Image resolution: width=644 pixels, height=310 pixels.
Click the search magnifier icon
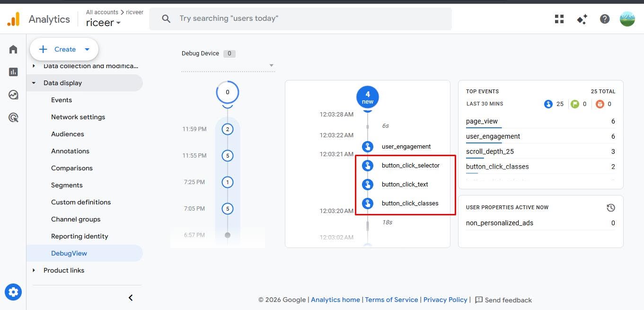pyautogui.click(x=166, y=19)
